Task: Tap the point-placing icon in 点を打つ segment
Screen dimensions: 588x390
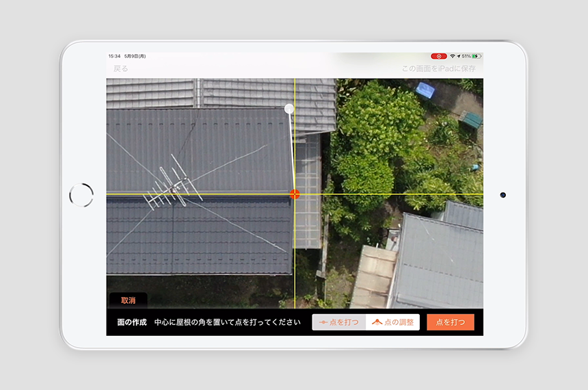Action: (x=323, y=322)
